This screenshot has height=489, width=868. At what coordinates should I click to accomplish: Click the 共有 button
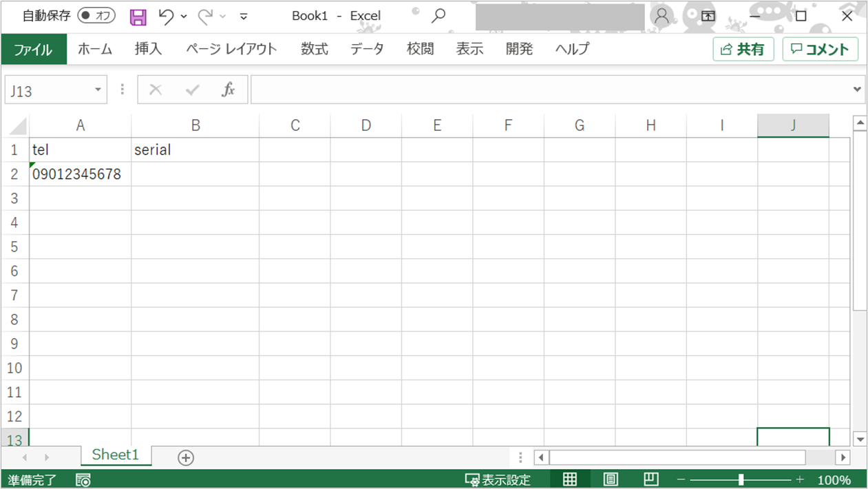pyautogui.click(x=743, y=50)
